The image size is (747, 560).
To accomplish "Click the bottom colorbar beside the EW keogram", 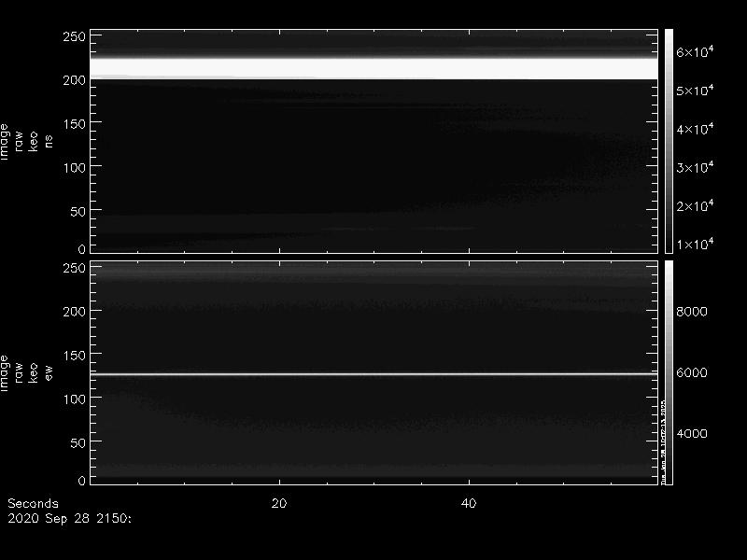I will coord(669,371).
